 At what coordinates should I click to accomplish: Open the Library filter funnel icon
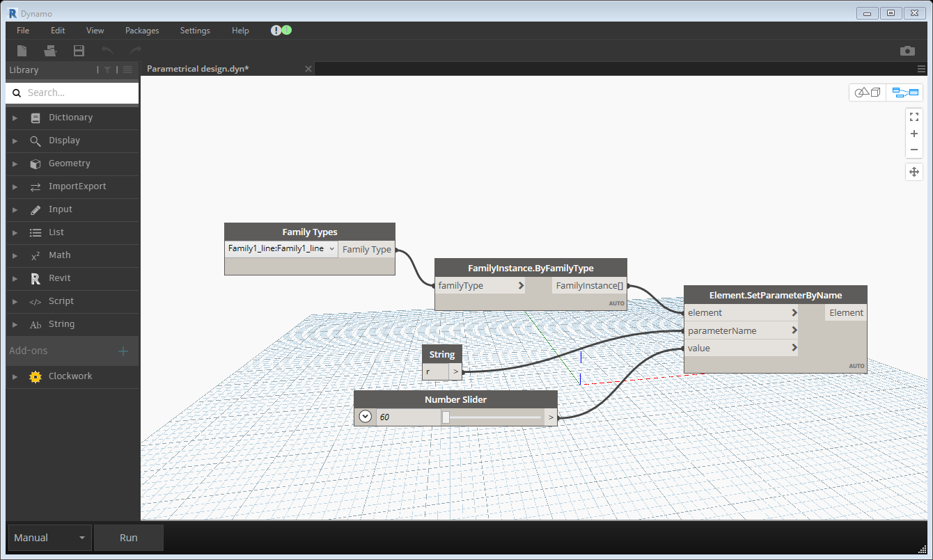click(x=107, y=70)
